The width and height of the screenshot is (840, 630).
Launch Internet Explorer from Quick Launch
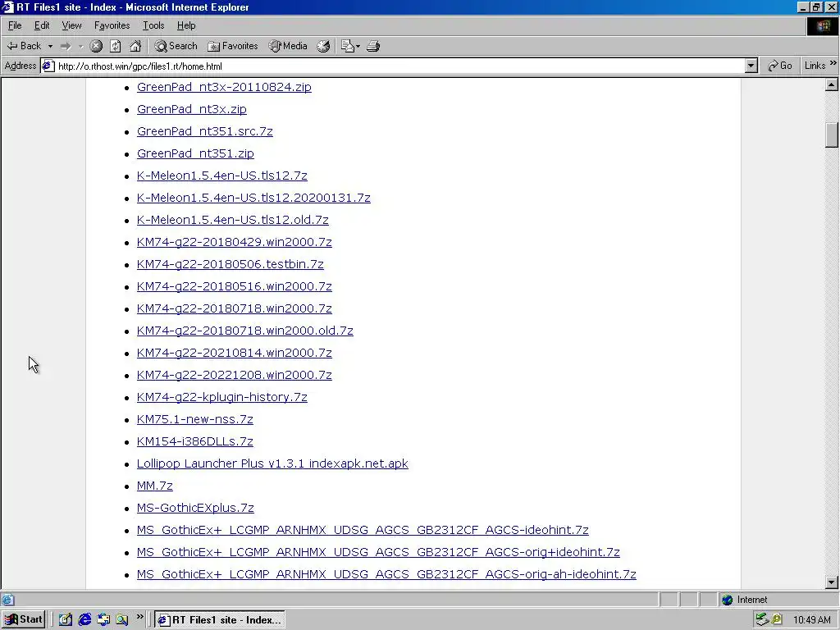(x=84, y=620)
